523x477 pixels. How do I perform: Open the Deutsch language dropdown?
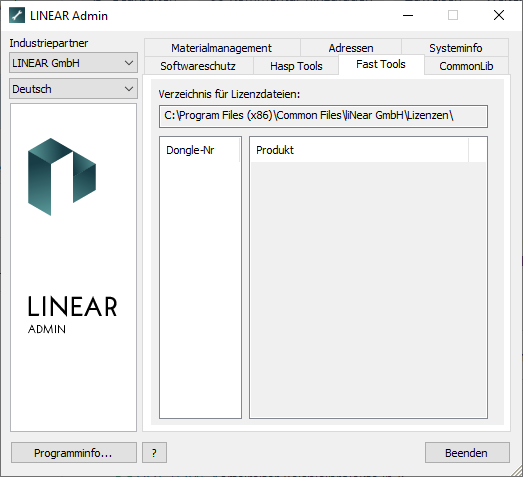tap(73, 89)
